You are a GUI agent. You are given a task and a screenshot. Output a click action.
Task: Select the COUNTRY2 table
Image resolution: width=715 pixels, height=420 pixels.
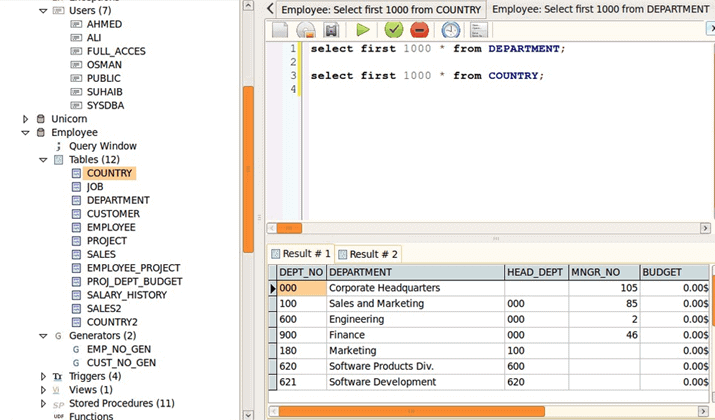click(x=112, y=322)
